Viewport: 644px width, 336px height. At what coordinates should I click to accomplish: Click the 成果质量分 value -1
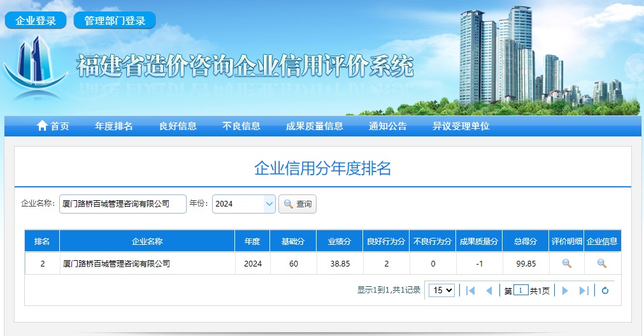(479, 263)
